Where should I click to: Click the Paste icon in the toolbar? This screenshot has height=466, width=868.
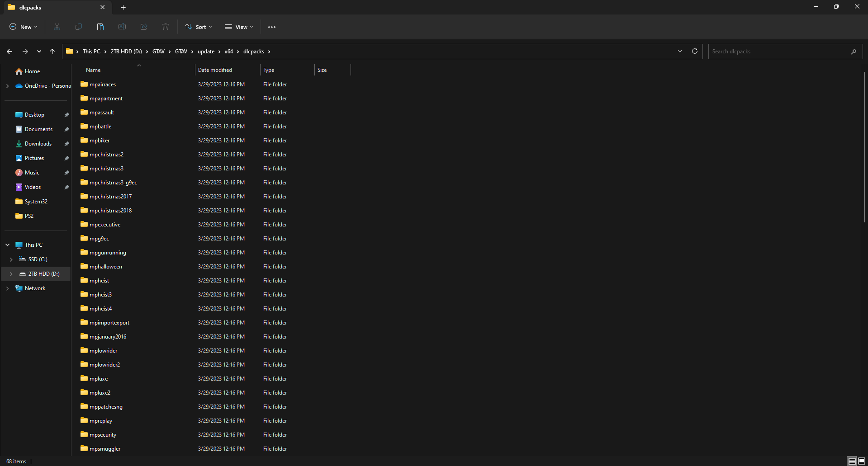point(100,27)
